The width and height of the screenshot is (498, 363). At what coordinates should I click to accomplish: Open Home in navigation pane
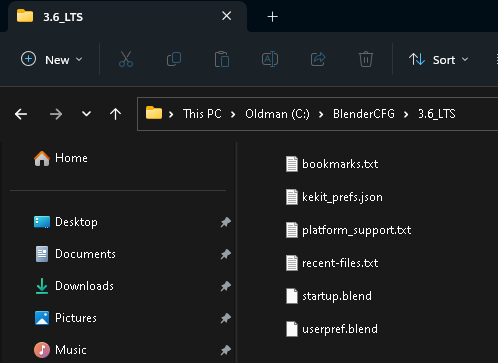click(61, 158)
